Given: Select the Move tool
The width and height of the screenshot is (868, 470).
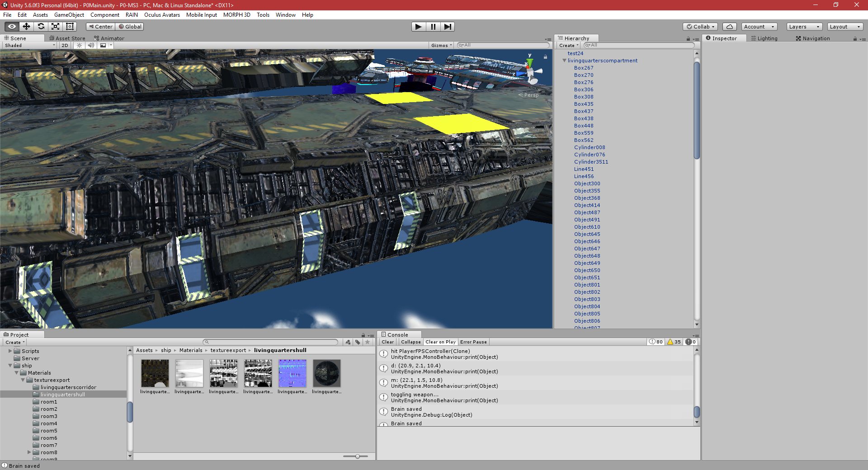Looking at the screenshot, I should [x=27, y=27].
